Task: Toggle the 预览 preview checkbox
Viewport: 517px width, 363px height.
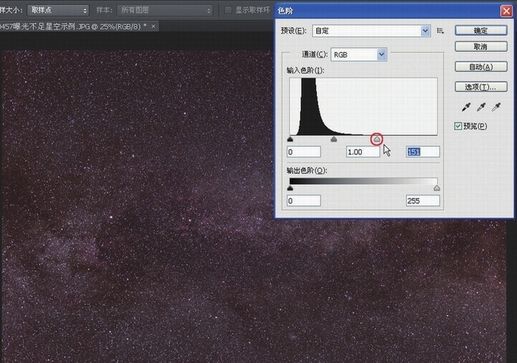Action: (x=458, y=126)
